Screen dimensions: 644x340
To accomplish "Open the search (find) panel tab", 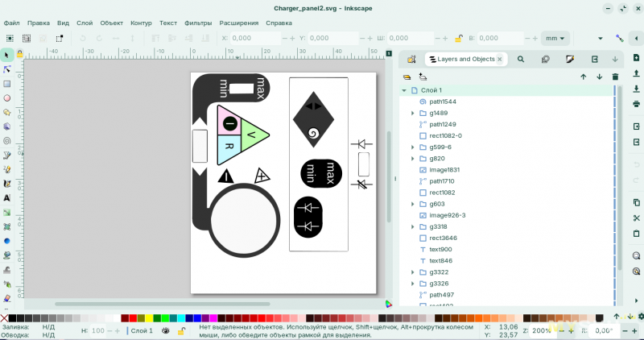I will pyautogui.click(x=521, y=59).
